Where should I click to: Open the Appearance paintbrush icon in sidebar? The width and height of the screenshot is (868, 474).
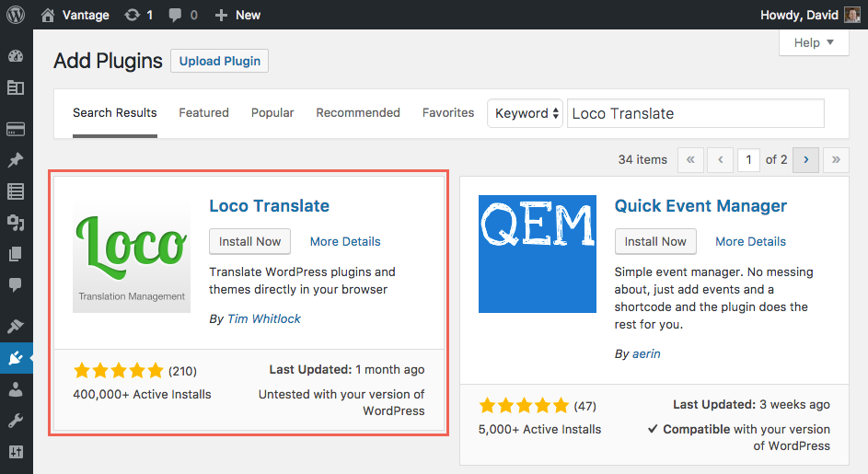point(16,327)
